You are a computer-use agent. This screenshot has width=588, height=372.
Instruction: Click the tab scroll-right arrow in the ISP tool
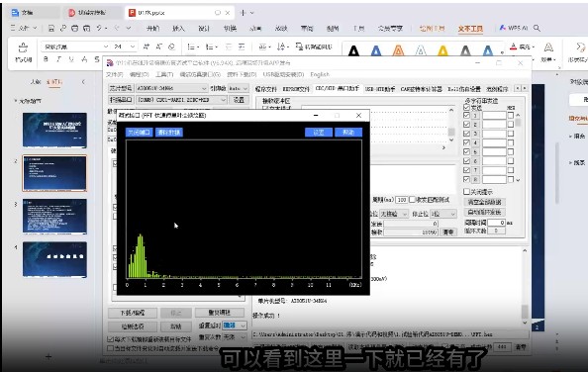(x=525, y=88)
